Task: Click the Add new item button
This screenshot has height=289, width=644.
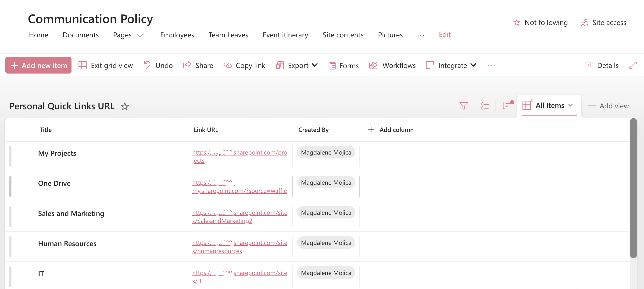Action: [39, 65]
